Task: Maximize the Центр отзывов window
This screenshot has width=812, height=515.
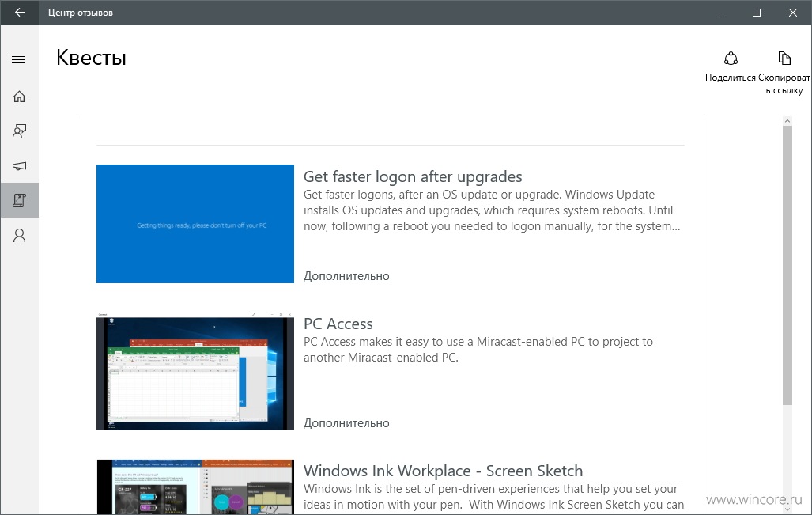Action: point(756,13)
